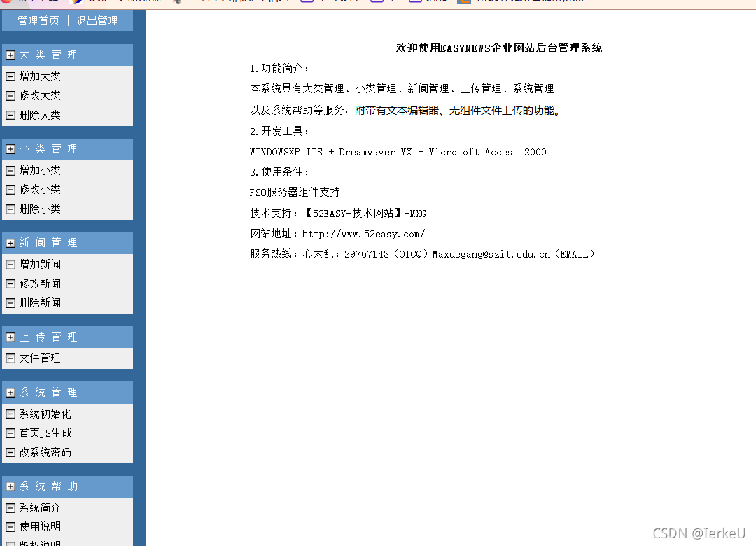Screen dimensions: 756x546
Task: Click minus icon beside 首页JS生成
Action: click(x=10, y=433)
